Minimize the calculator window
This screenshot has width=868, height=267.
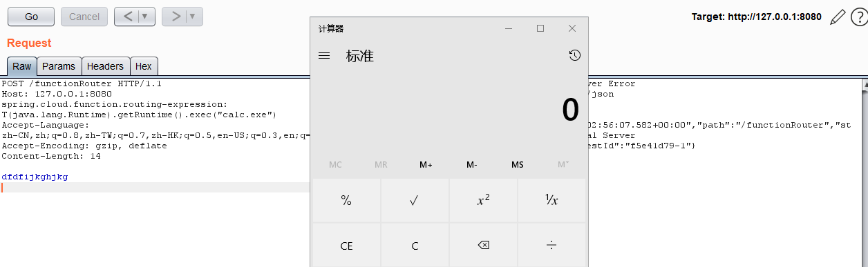click(509, 28)
